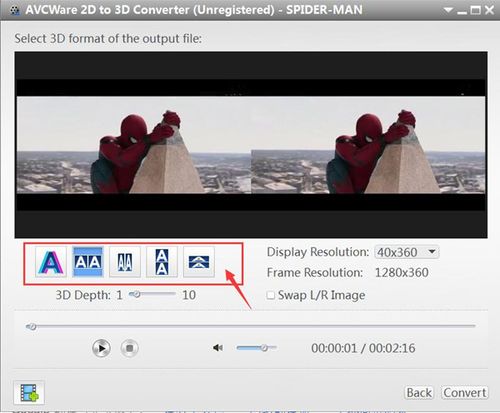Open the Display Resolution dropdown
Image resolution: width=500 pixels, height=413 pixels.
[407, 252]
